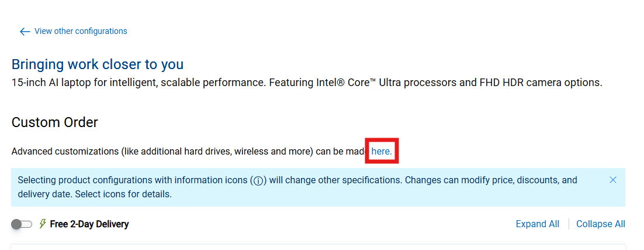644x250 pixels.
Task: Click the 'Bringing work closer to you' heading
Action: coord(98,64)
